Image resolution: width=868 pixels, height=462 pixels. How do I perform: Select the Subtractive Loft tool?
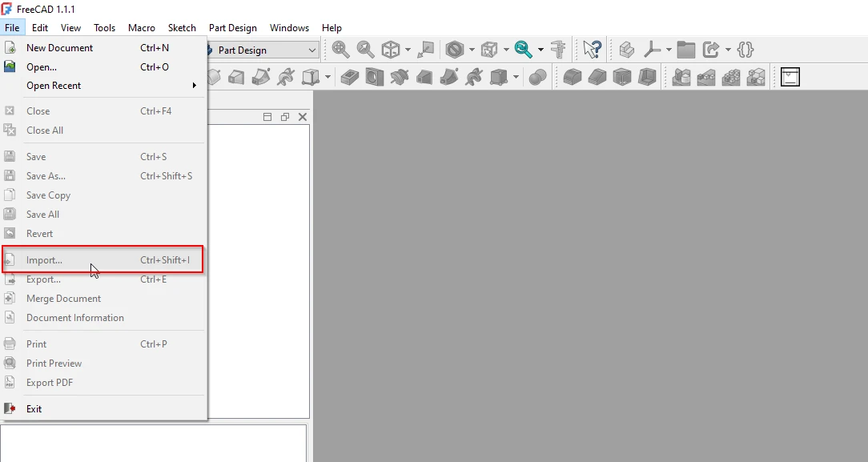click(424, 77)
